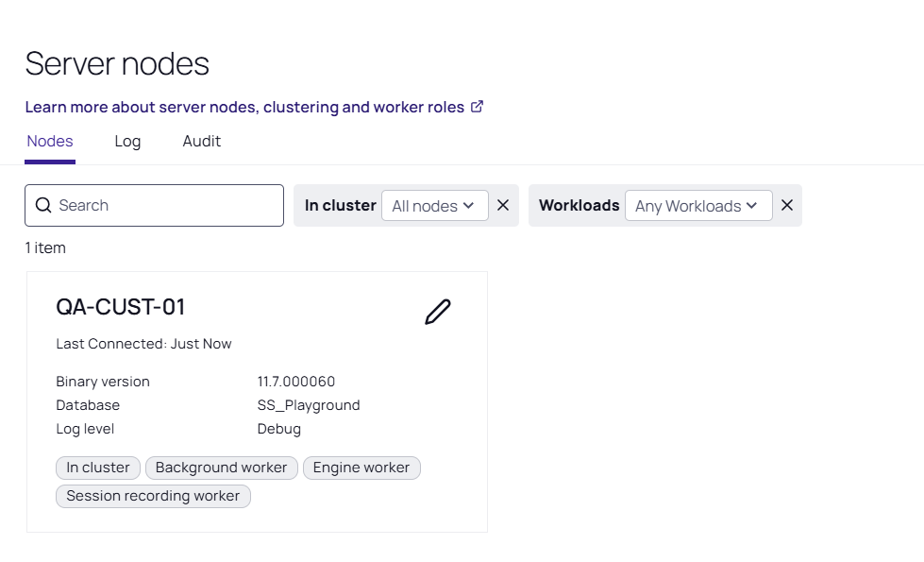Viewport: 924px width, 562px height.
Task: Open the QA-CUST-01 node title
Action: pyautogui.click(x=121, y=307)
